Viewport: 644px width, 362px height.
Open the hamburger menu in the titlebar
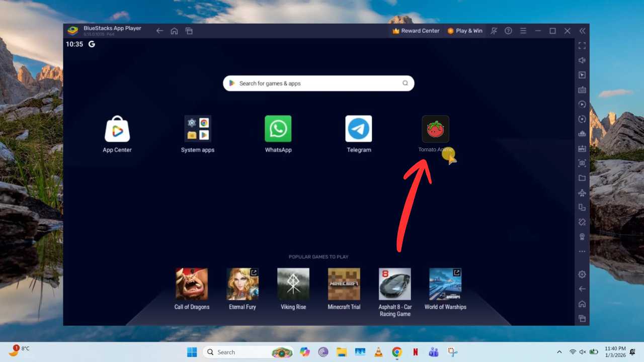pos(523,31)
